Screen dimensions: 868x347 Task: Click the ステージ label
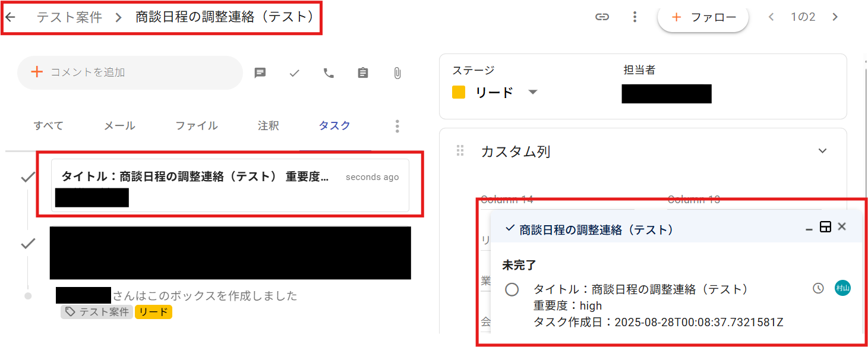coord(473,70)
